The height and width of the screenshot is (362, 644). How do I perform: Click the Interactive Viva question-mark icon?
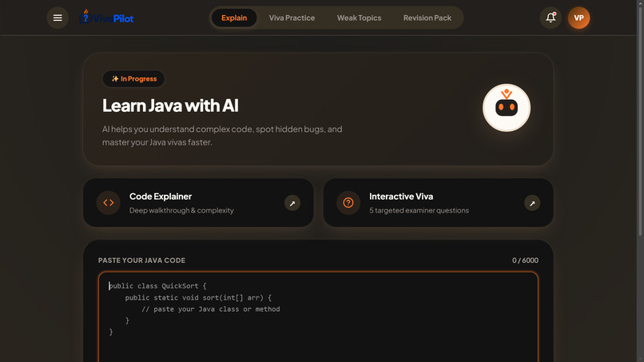pyautogui.click(x=348, y=202)
